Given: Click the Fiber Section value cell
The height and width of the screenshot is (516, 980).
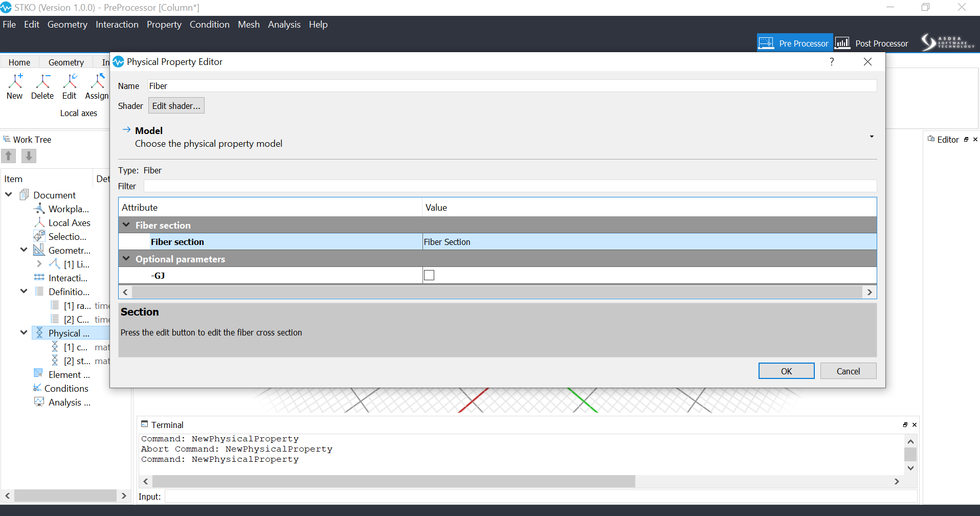Looking at the screenshot, I should tap(650, 242).
